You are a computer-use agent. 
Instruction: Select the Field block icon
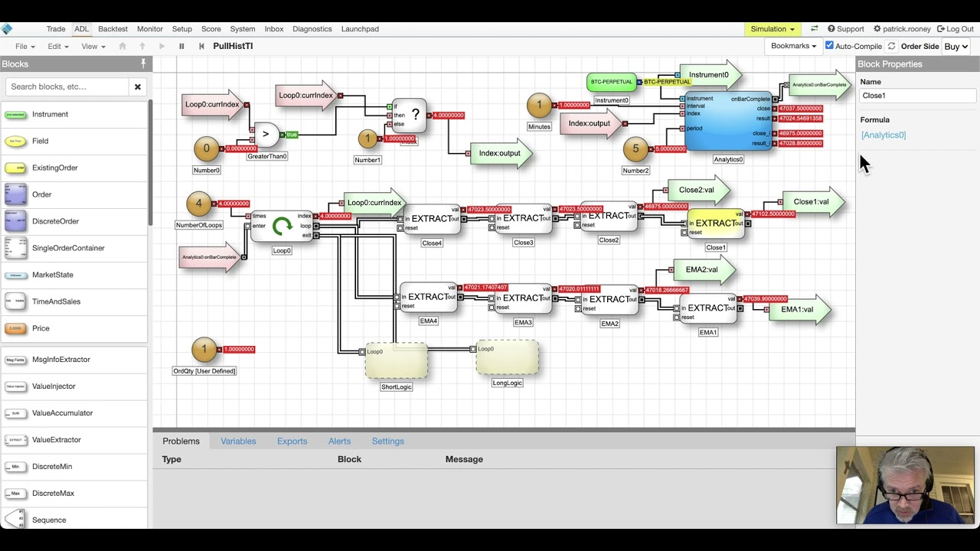(15, 142)
